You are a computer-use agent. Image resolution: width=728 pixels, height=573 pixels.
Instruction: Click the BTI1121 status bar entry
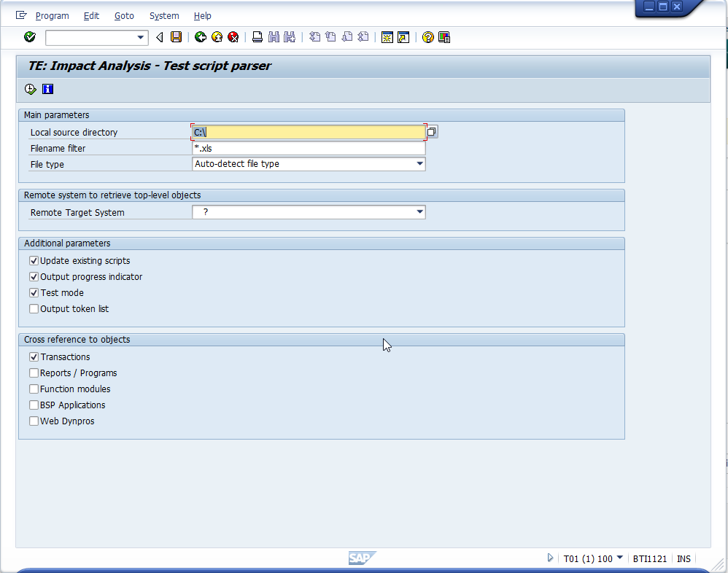pos(649,558)
